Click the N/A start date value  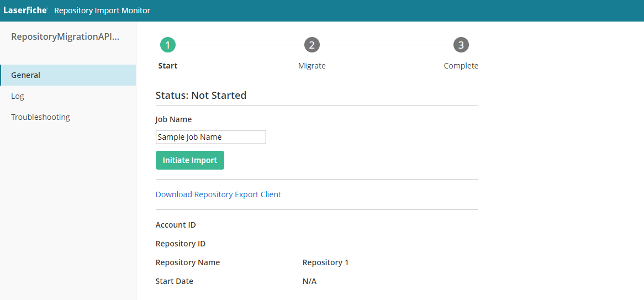point(310,282)
